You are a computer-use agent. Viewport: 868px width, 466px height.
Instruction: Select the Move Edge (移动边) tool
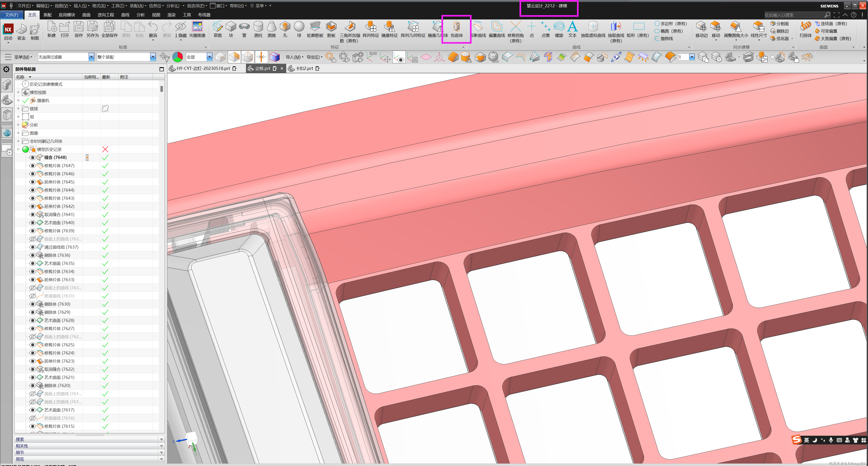tap(701, 29)
